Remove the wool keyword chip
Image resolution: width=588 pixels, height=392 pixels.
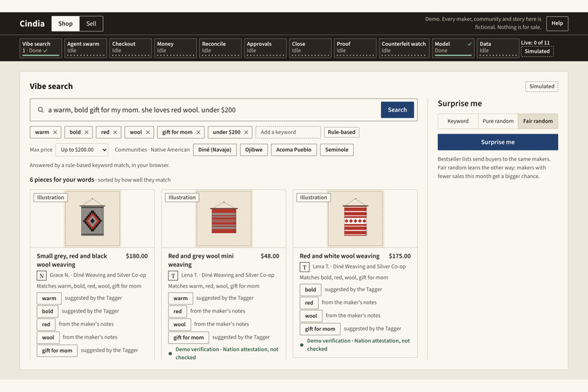point(148,132)
